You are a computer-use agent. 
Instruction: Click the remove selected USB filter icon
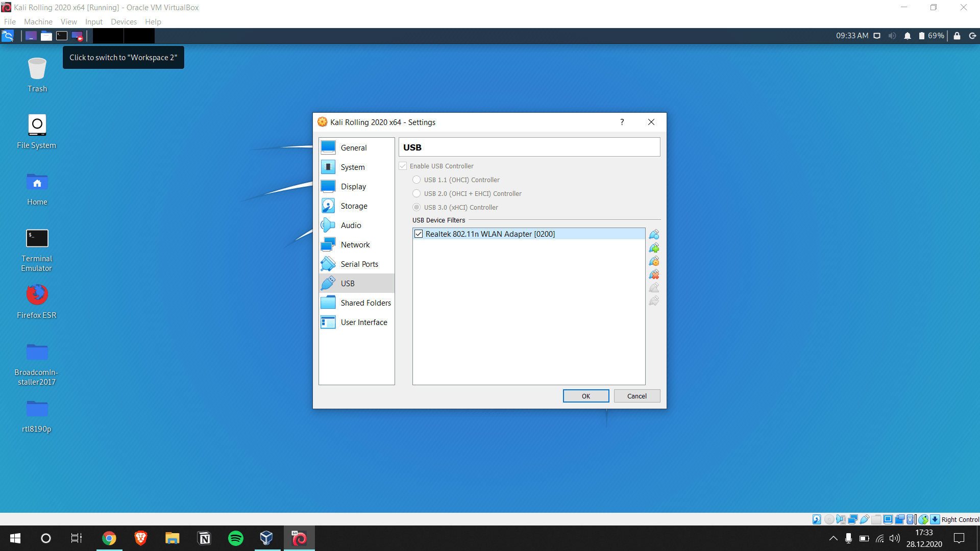click(654, 274)
